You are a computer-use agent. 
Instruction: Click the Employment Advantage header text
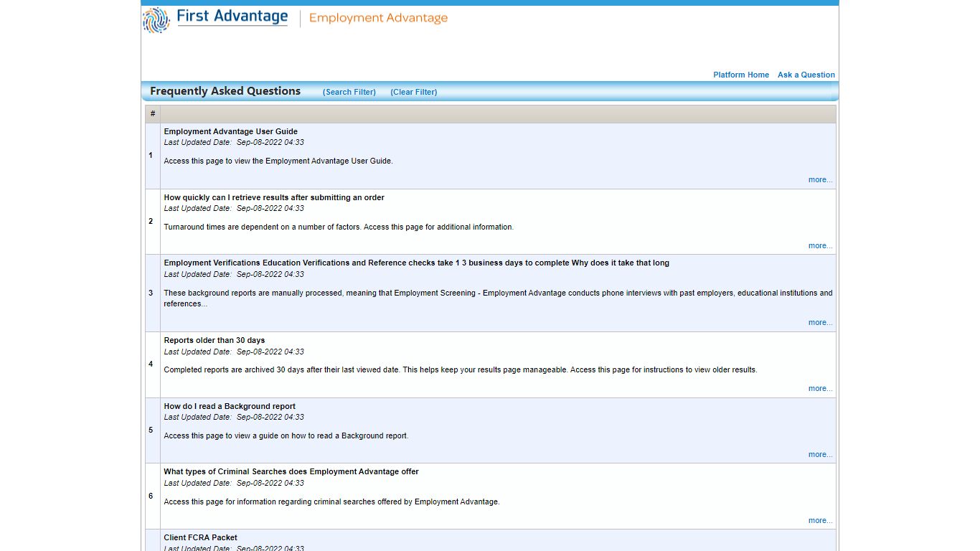click(x=378, y=18)
